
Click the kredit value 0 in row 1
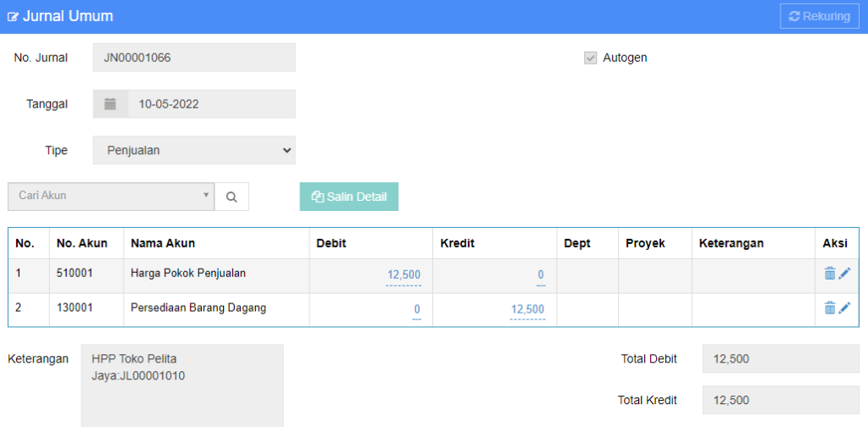tap(540, 274)
